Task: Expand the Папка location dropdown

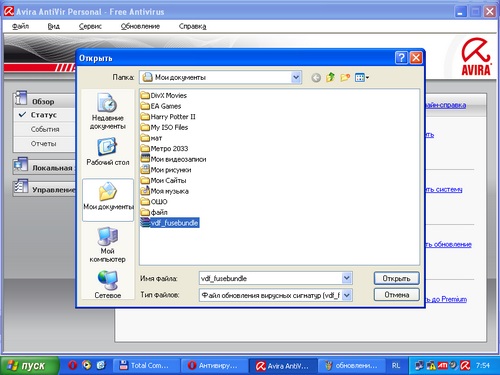Action: tap(296, 78)
